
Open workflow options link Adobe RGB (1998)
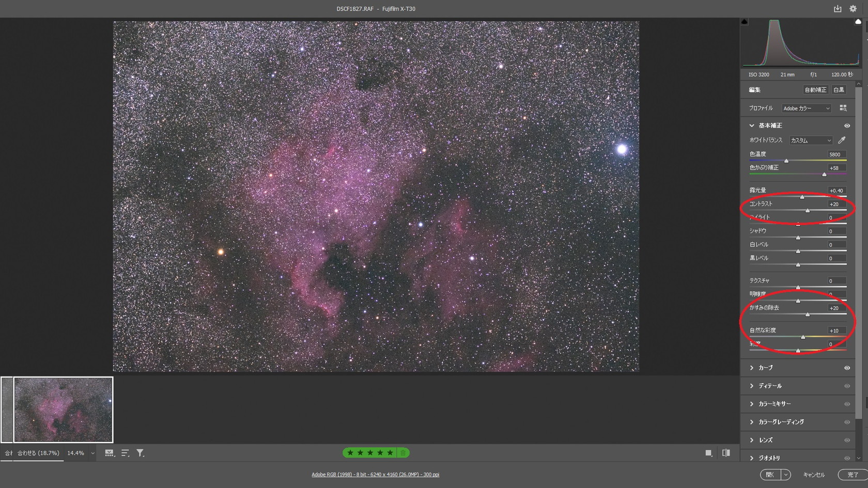click(x=375, y=475)
